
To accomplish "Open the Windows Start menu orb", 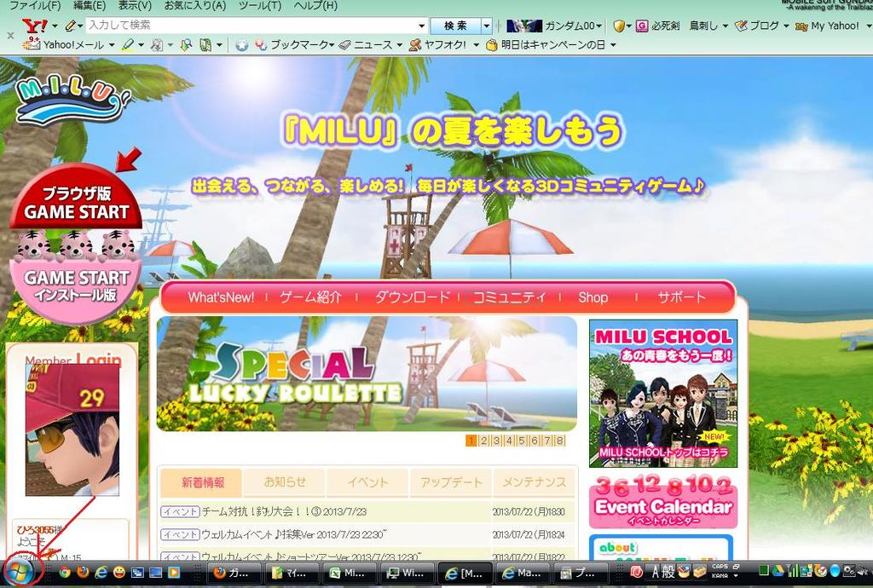I will tap(20, 571).
